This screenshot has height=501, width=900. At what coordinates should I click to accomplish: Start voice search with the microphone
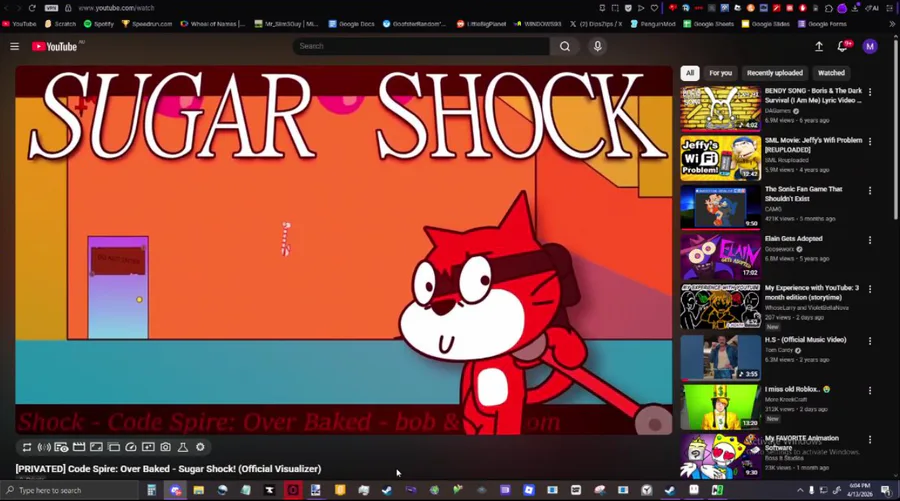click(x=598, y=46)
